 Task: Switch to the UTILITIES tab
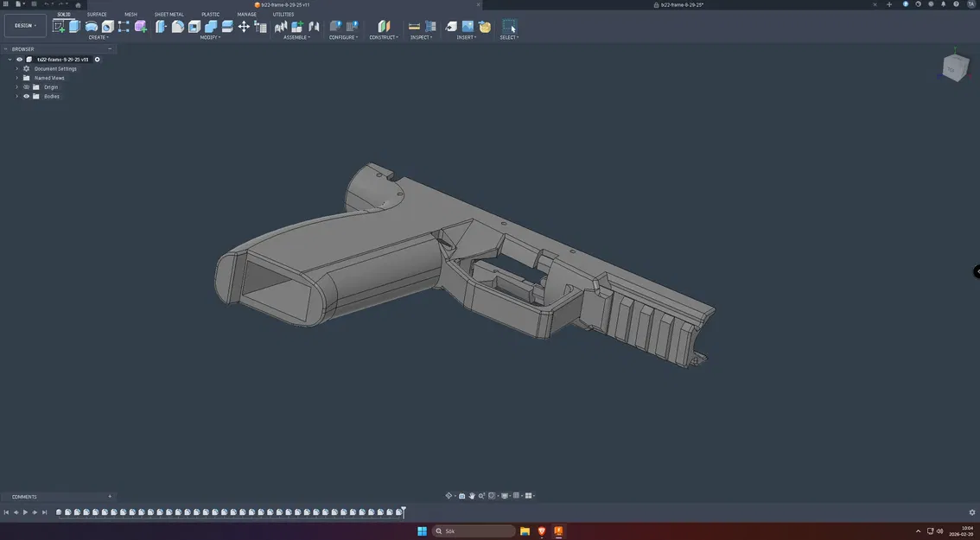tap(283, 15)
